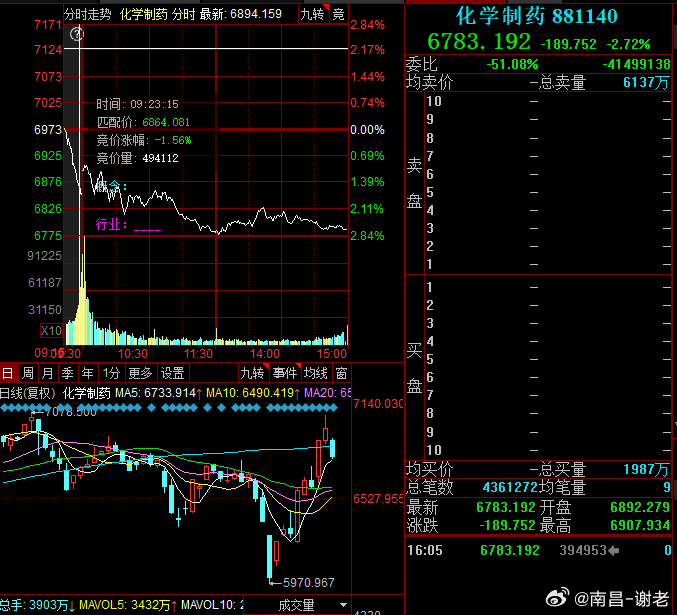Click the 匹配价 value 6864.081
The width and height of the screenshot is (677, 615).
tap(166, 122)
